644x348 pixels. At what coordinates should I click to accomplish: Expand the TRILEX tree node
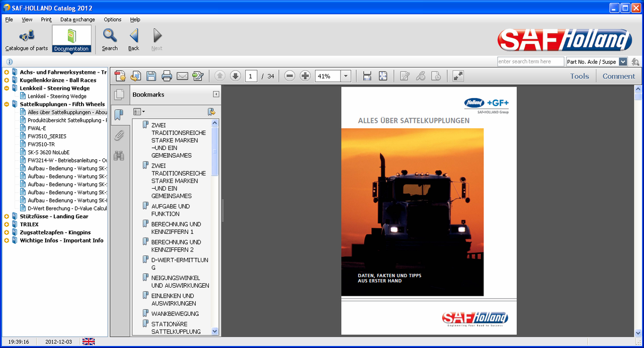click(x=7, y=225)
